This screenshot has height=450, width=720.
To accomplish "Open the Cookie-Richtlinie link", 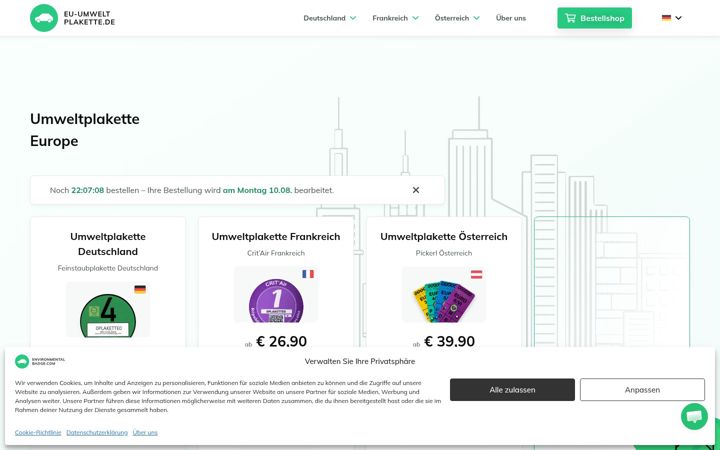I will (x=38, y=433).
